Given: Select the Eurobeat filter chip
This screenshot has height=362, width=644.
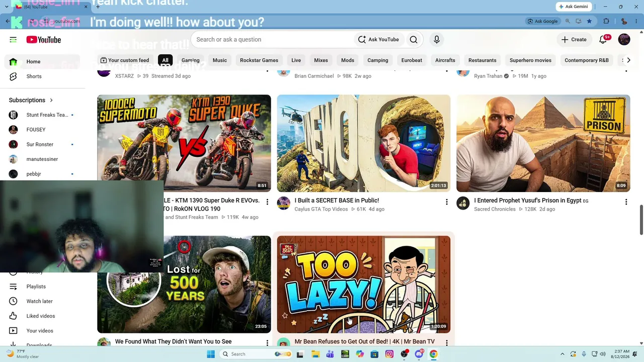Looking at the screenshot, I should 412,60.
